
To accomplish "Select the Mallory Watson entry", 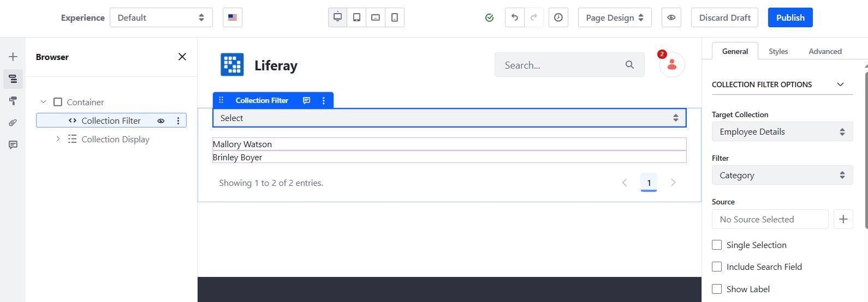I will point(449,144).
